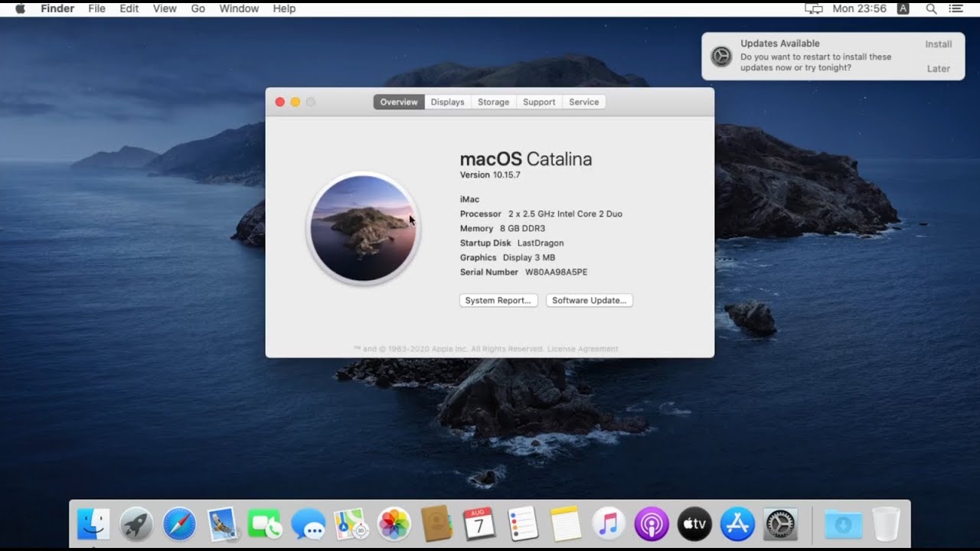
Task: Launch Launchpad rocket icon in Dock
Action: [x=137, y=524]
